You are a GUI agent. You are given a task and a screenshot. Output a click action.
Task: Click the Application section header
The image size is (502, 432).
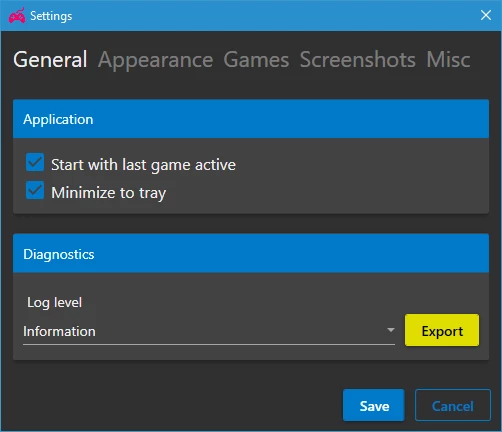[x=251, y=119]
